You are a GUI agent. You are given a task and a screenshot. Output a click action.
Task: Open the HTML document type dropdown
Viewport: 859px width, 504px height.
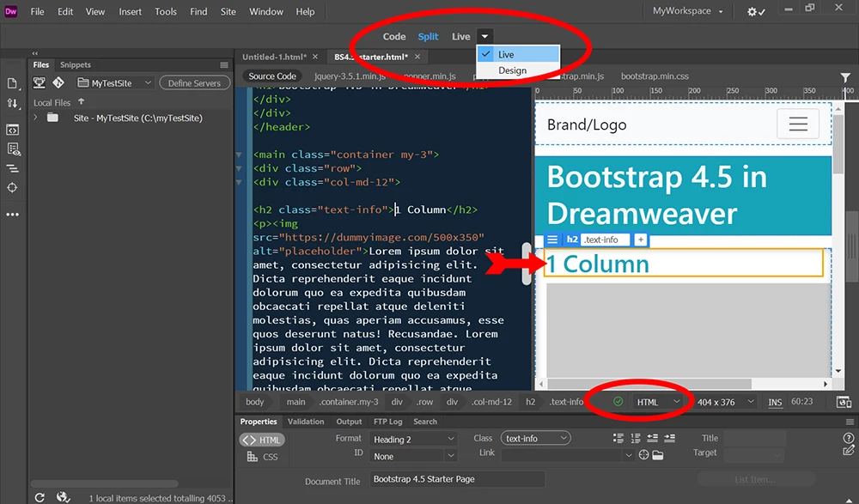(657, 402)
